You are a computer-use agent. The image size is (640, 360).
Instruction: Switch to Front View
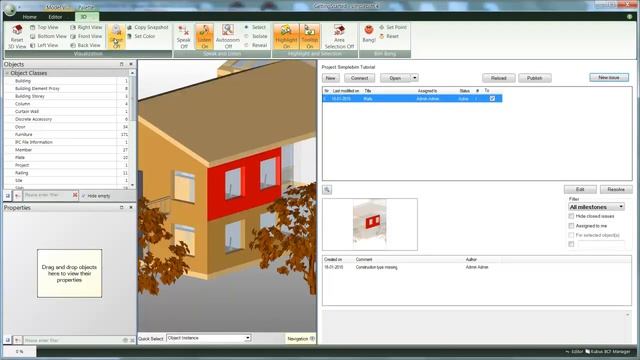tap(86, 36)
